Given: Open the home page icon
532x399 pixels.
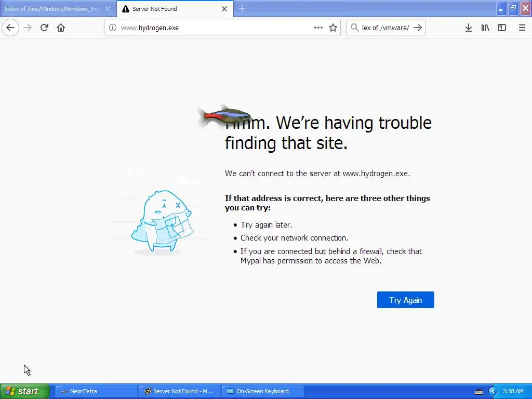Looking at the screenshot, I should 61,28.
